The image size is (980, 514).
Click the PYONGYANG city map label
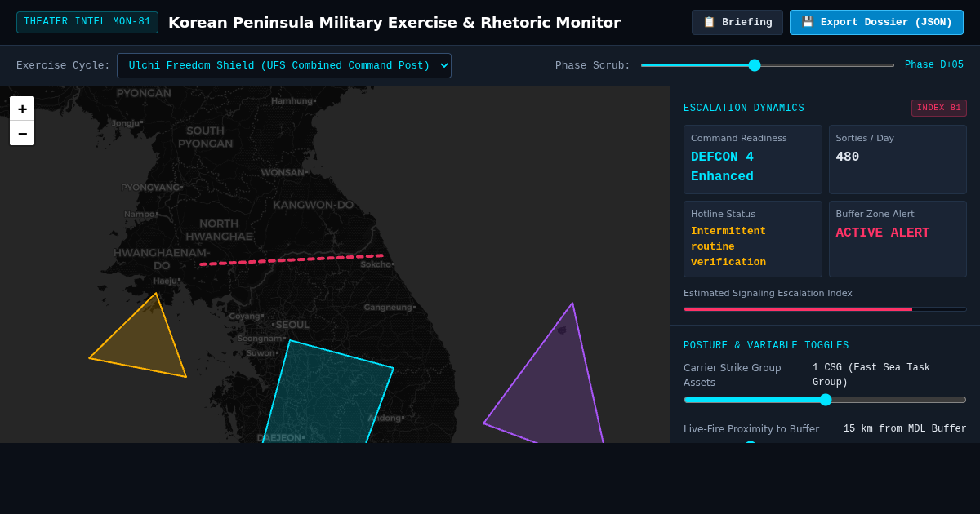click(x=149, y=188)
